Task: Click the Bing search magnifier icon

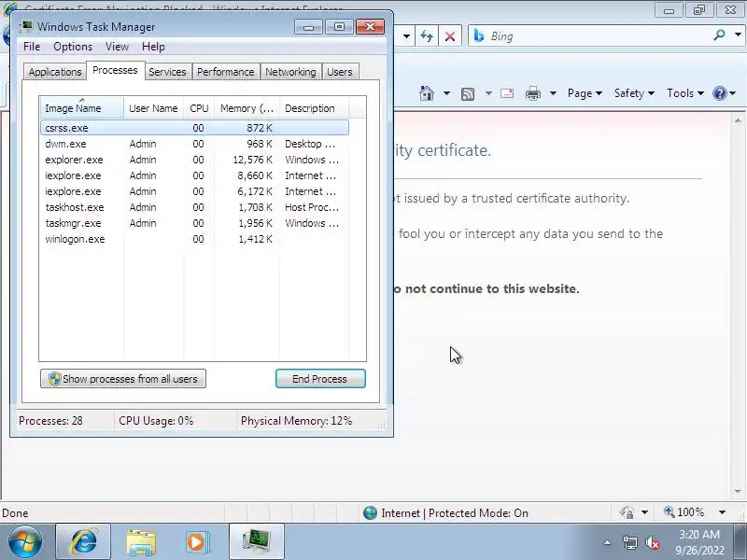Action: tap(719, 35)
